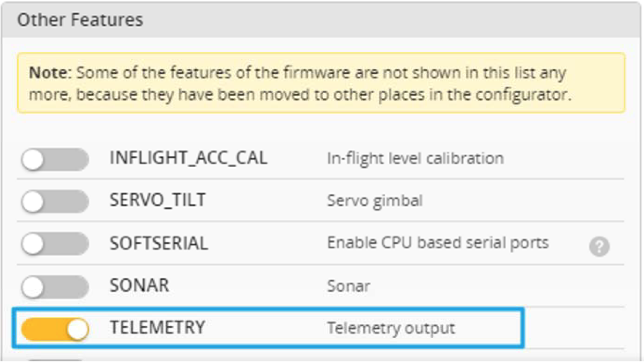
Task: Open the SOFTSERIAL help question mark icon
Action: 599,246
